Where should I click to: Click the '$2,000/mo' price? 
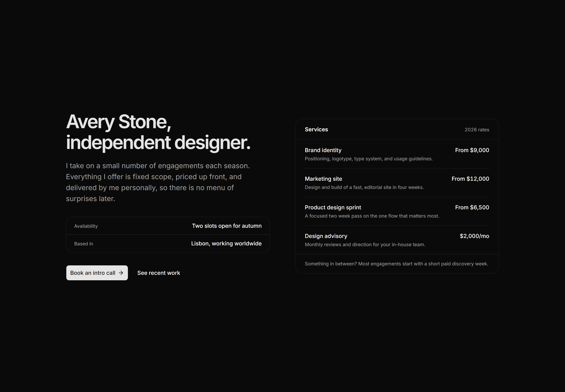(x=474, y=236)
